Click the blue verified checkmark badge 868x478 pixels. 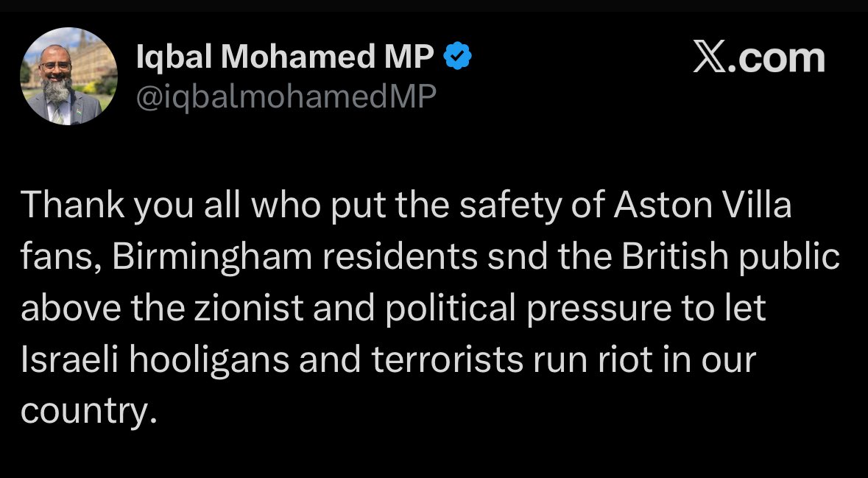click(x=458, y=57)
